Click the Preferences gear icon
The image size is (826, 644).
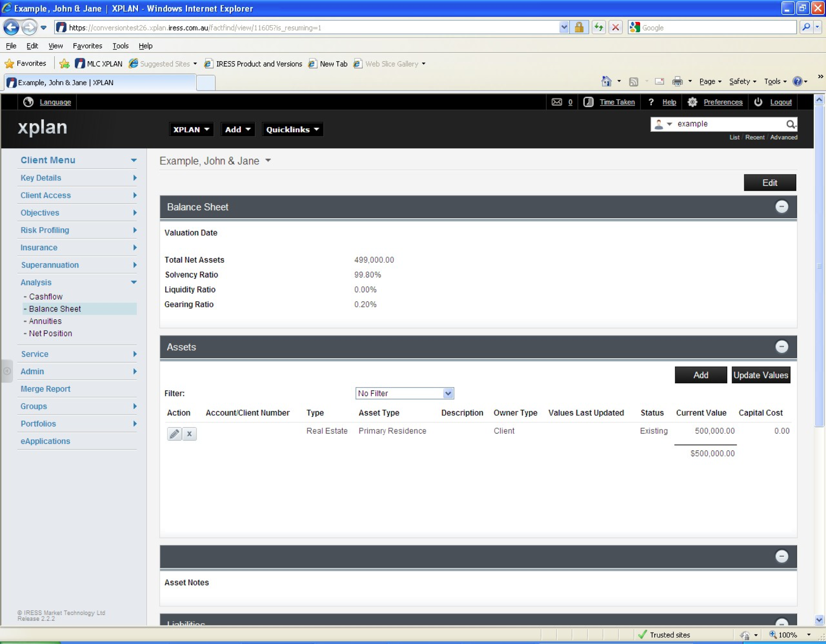click(x=693, y=102)
